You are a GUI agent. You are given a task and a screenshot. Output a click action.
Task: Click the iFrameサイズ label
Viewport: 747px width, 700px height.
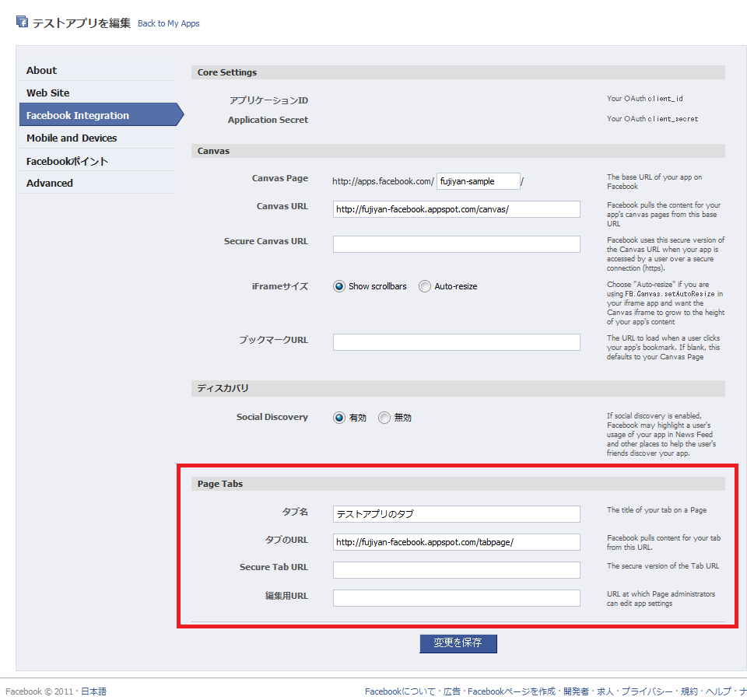(280, 287)
